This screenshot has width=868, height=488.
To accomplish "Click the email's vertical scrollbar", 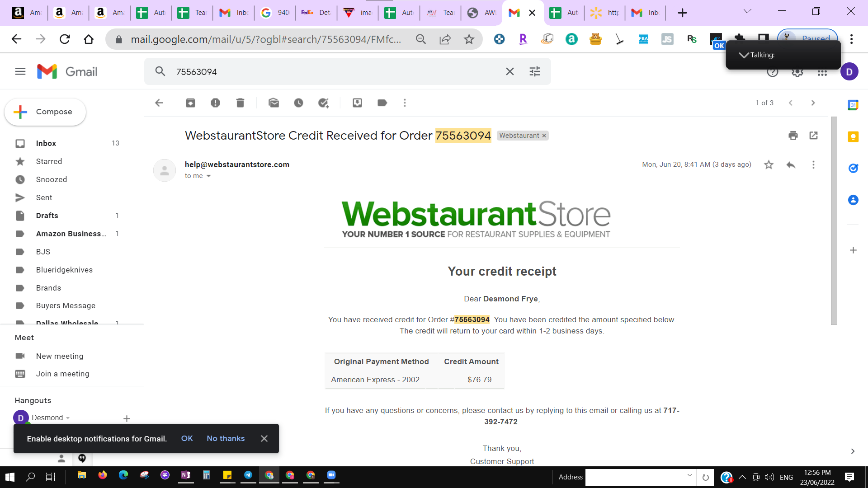I will (x=834, y=221).
